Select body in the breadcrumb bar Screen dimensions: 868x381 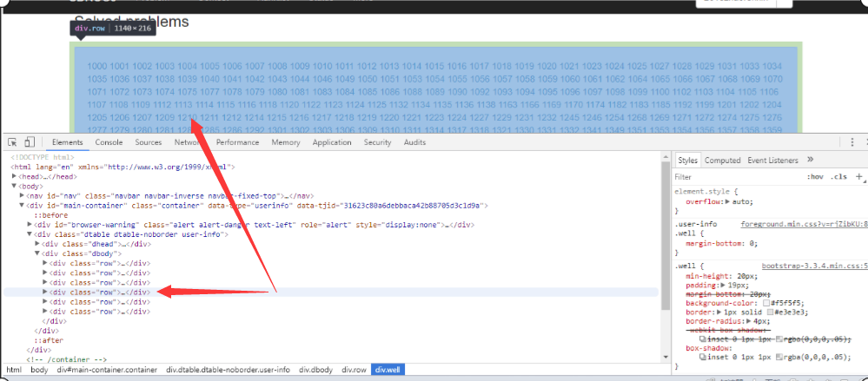pos(39,370)
